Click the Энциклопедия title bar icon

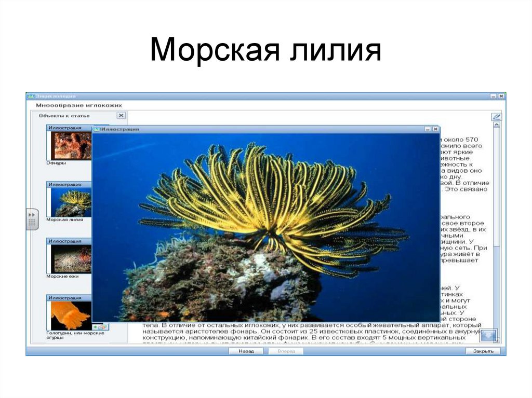click(x=30, y=96)
